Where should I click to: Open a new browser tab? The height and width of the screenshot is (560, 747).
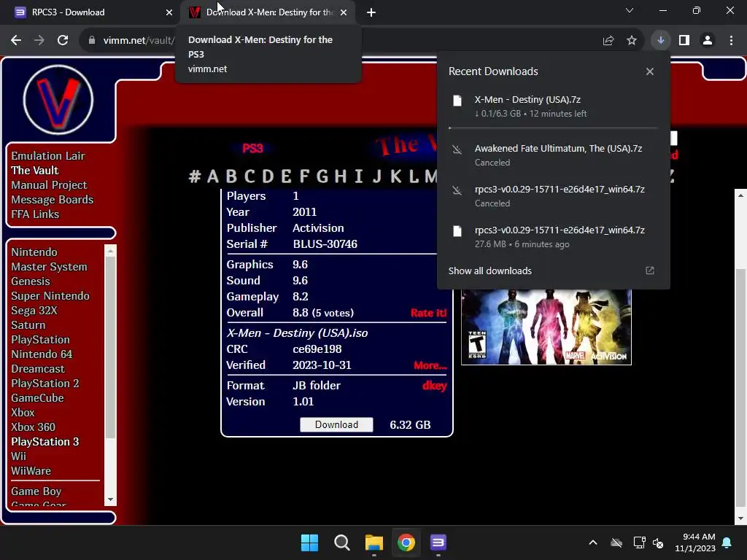371,12
